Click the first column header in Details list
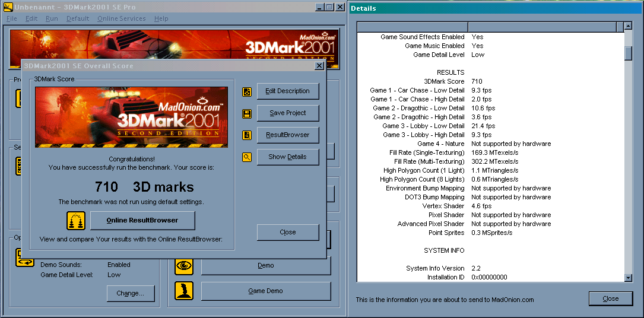 pos(413,27)
